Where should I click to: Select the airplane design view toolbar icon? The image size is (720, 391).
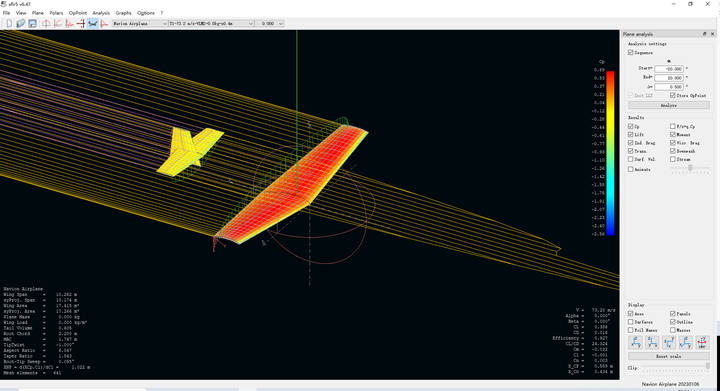point(93,23)
